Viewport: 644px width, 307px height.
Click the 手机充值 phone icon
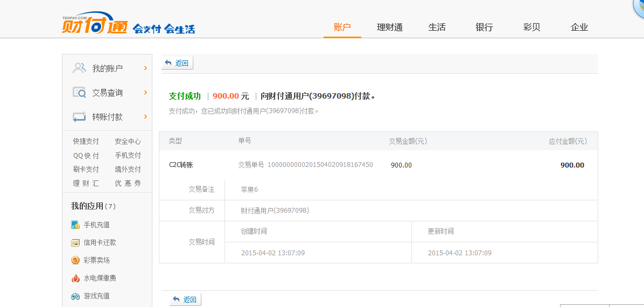point(75,225)
